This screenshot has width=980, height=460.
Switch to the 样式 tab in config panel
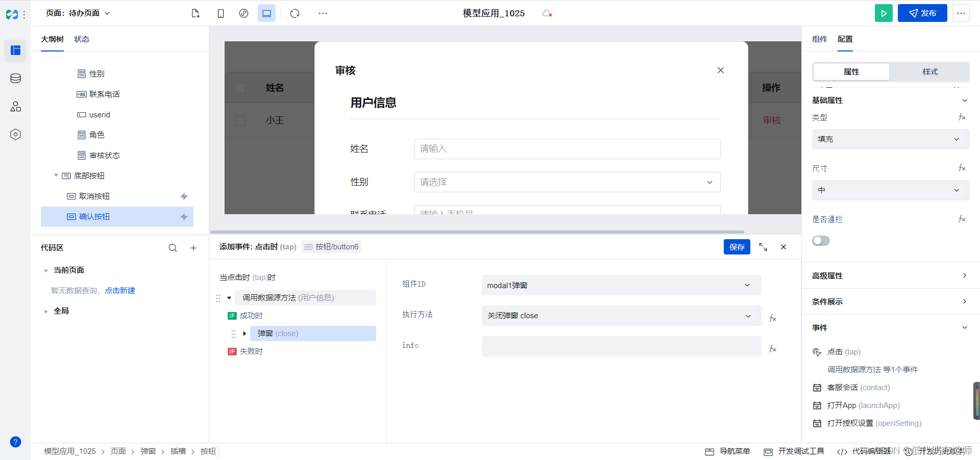(929, 71)
